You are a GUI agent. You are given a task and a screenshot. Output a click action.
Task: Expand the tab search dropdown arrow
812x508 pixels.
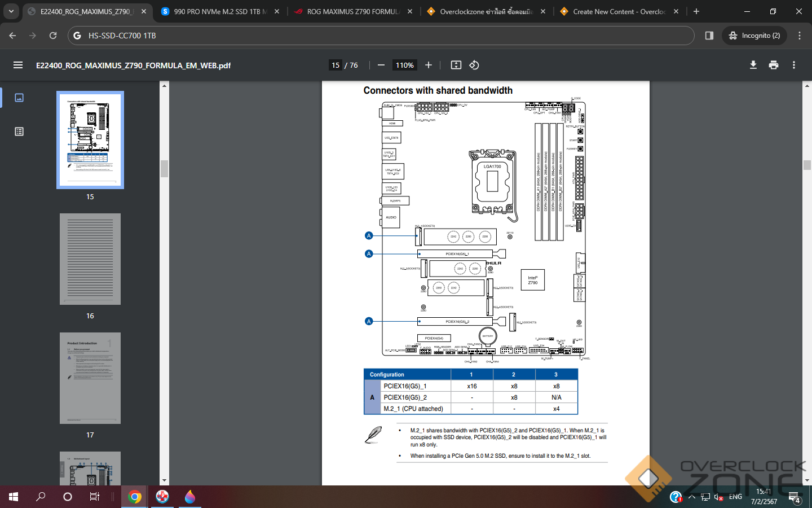(x=11, y=11)
